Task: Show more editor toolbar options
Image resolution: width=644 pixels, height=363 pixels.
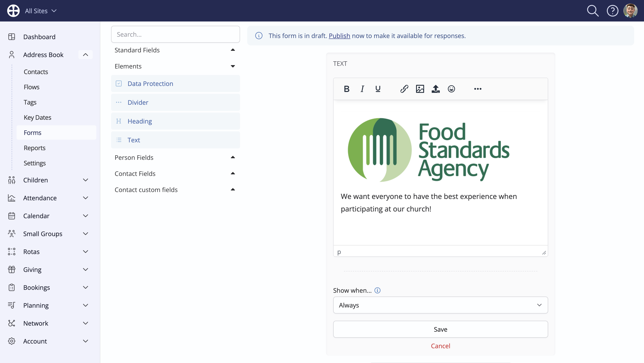Action: coord(478,89)
